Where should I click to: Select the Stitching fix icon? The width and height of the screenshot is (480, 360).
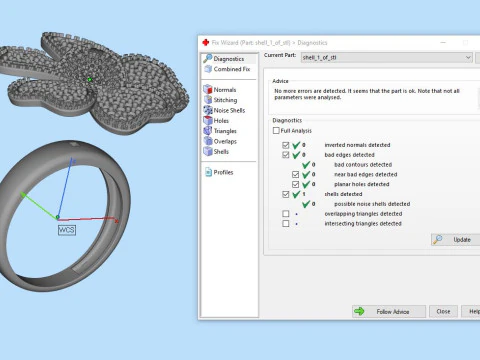click(x=208, y=100)
